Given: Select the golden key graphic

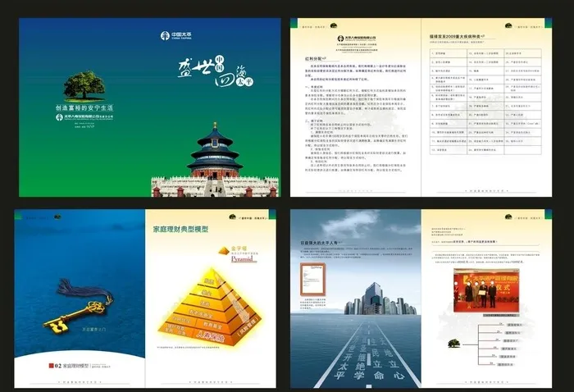Looking at the screenshot, I should click(75, 304).
